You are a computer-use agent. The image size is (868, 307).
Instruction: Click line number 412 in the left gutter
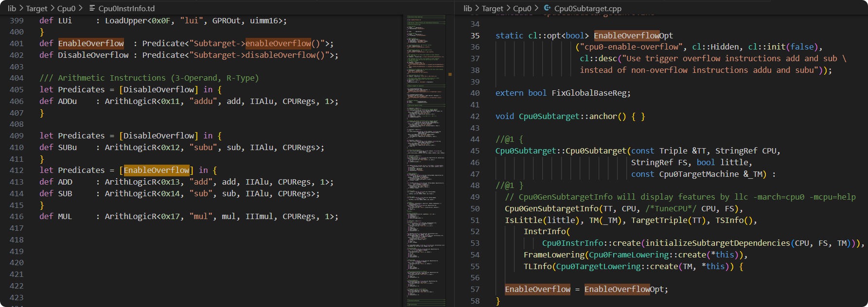pos(17,171)
